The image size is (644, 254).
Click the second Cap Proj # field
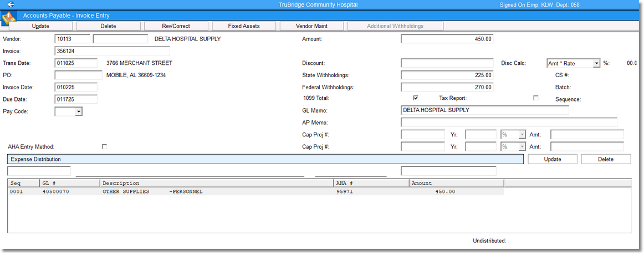[423, 146]
